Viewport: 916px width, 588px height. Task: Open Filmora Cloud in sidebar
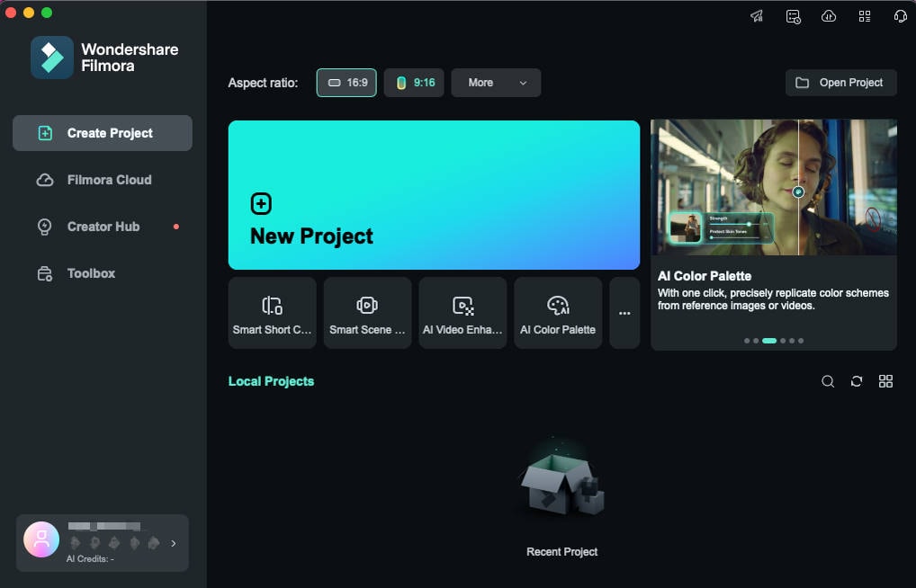coord(103,180)
